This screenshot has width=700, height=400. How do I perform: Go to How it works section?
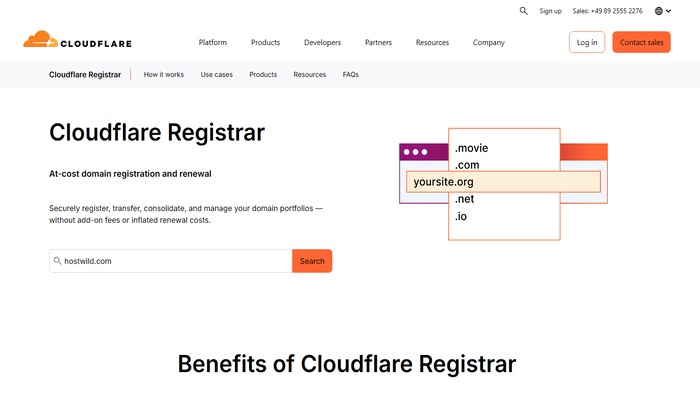click(x=164, y=75)
